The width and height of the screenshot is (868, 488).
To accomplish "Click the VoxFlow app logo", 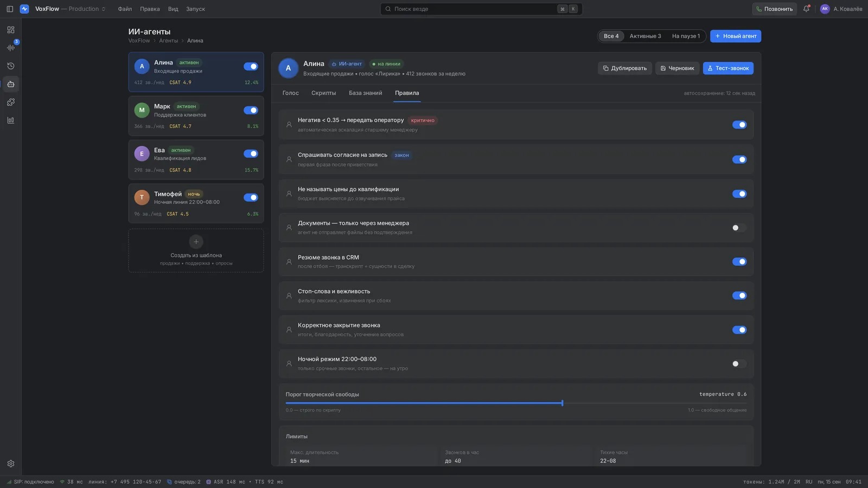I will [x=24, y=9].
